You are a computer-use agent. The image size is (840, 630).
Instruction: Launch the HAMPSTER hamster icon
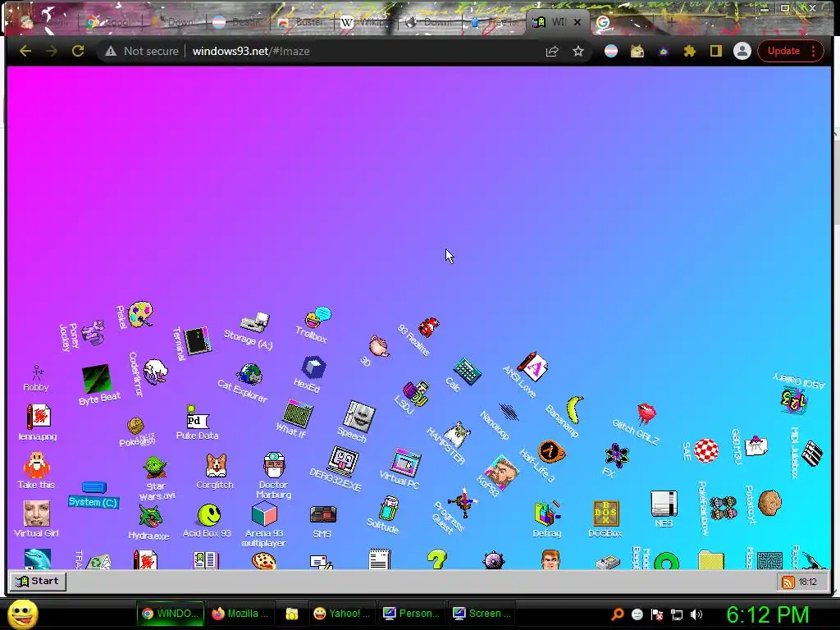[457, 434]
